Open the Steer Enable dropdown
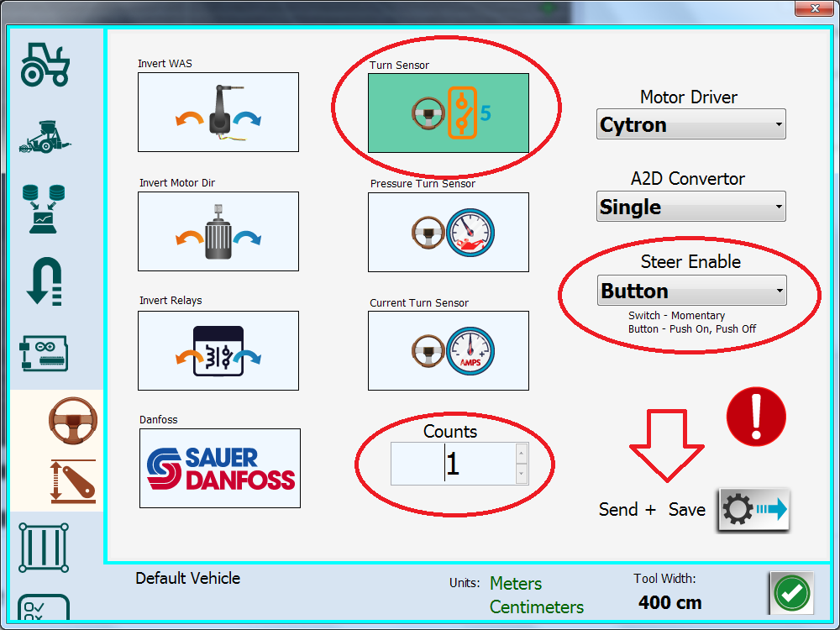 tap(691, 291)
